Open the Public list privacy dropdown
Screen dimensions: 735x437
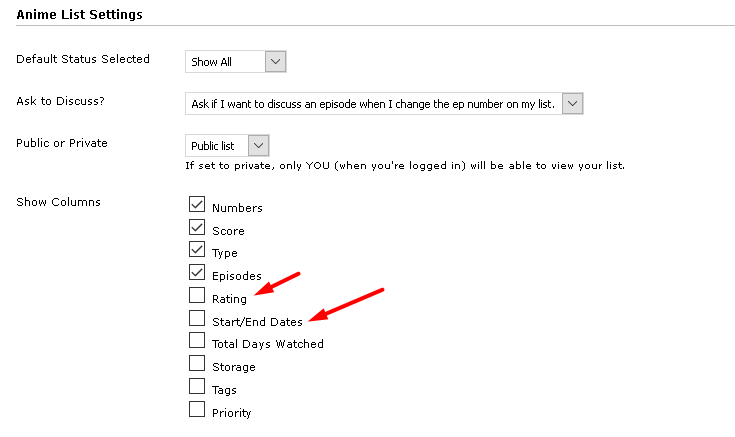[x=228, y=145]
